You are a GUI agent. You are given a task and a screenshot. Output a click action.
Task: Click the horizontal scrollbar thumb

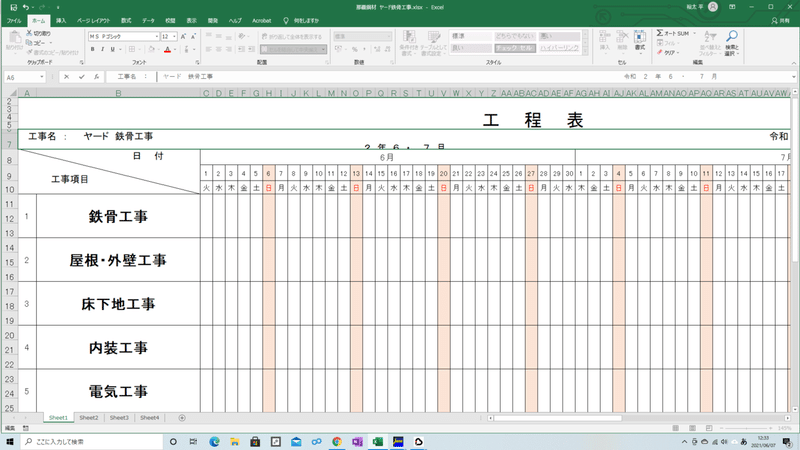[x=558, y=418]
